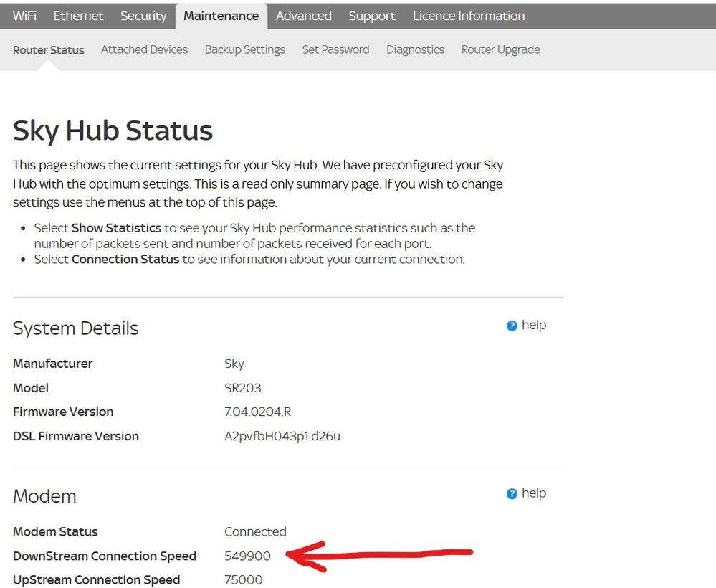Open help link beside Modem heading
This screenshot has width=716, height=588.
pyautogui.click(x=534, y=493)
